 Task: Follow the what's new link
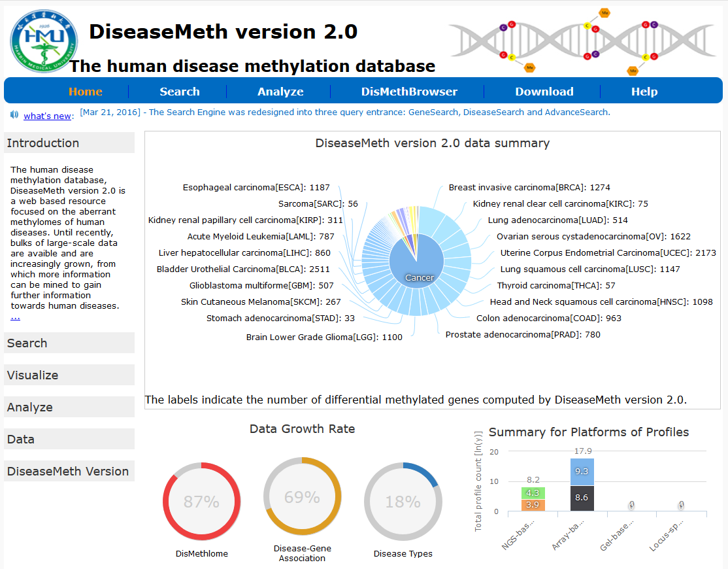click(x=48, y=116)
